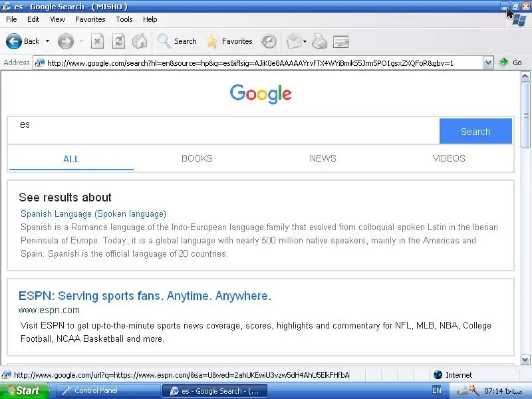Expand the address bar URL dropdown

(488, 63)
